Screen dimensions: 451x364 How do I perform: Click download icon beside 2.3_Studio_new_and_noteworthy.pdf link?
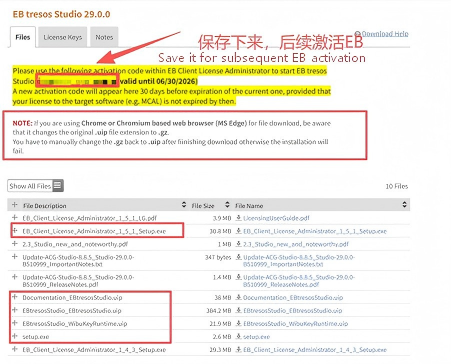[x=238, y=244]
